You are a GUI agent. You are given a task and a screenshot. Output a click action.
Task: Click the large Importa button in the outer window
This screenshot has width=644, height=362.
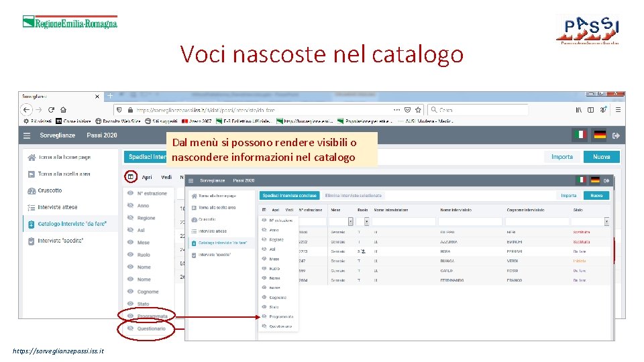tap(562, 157)
